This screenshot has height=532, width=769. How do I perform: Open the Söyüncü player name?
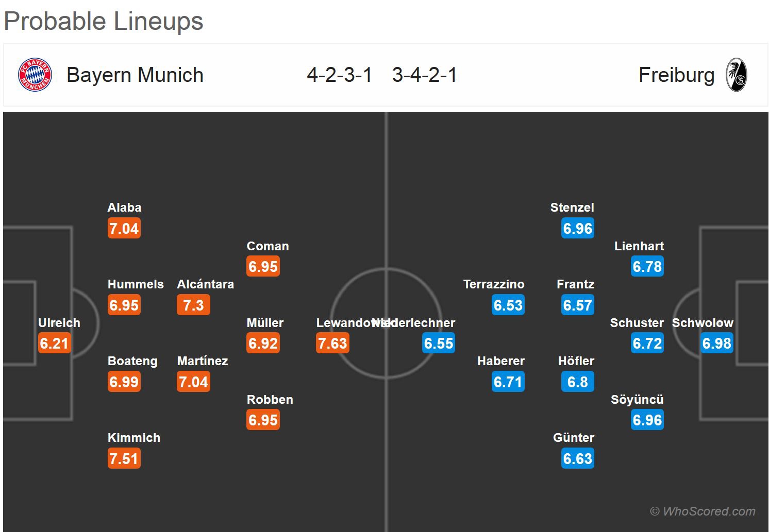637,400
